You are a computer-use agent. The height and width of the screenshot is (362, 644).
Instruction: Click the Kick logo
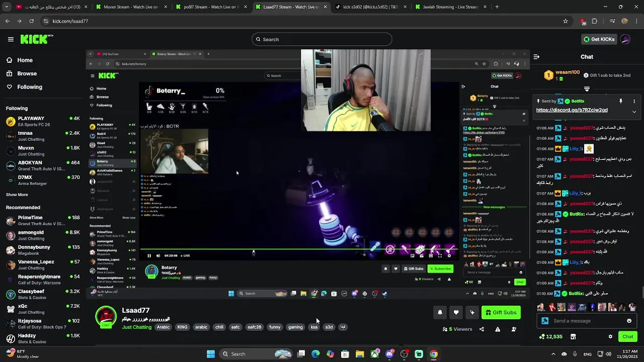[x=37, y=39]
